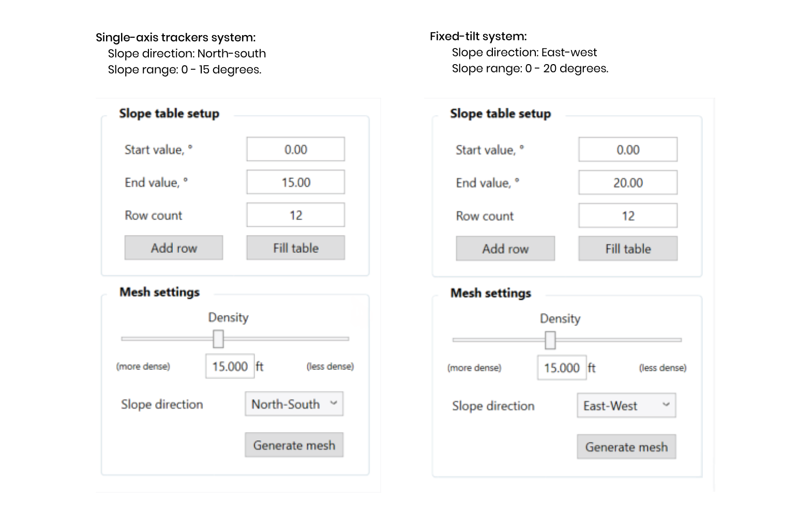
Task: Click density ft value field in East-West panel
Action: pos(562,368)
